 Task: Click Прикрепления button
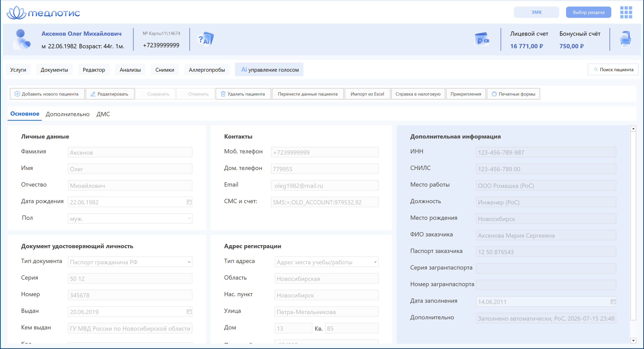click(466, 94)
